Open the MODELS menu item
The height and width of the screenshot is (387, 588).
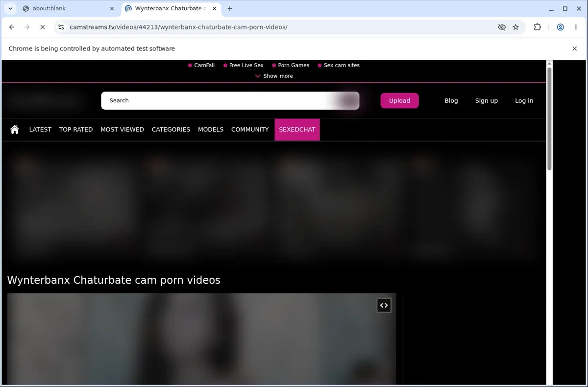coord(211,129)
